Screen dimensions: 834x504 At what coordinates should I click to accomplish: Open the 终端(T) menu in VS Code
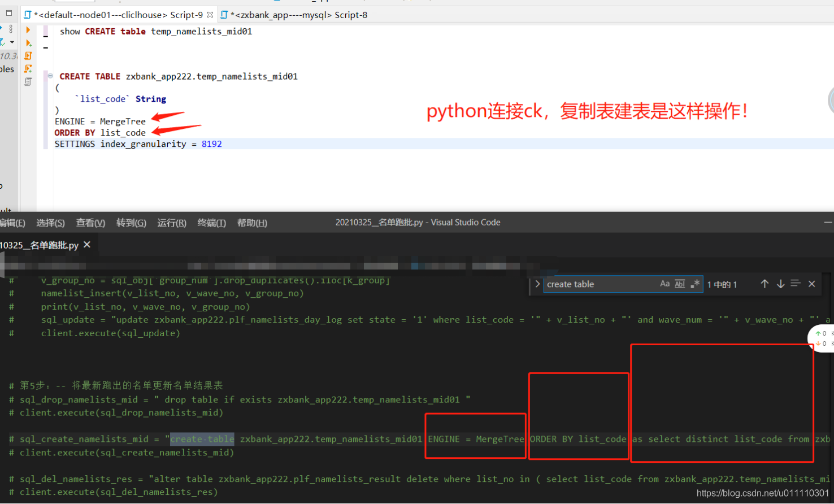click(x=211, y=223)
